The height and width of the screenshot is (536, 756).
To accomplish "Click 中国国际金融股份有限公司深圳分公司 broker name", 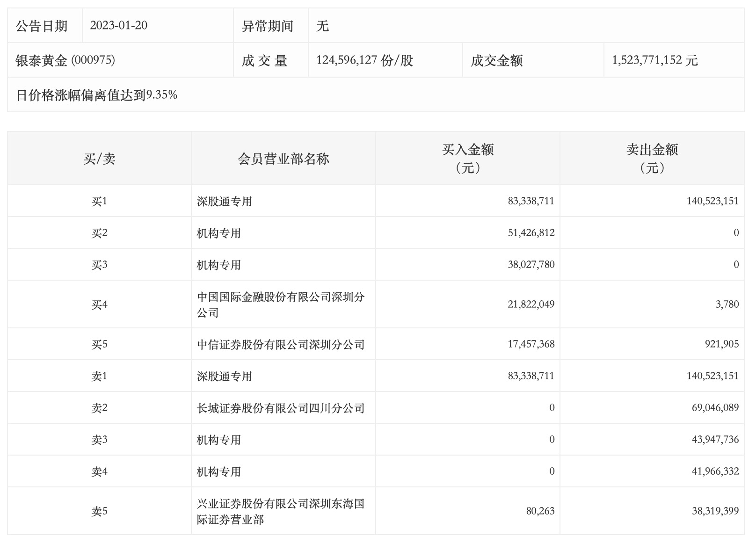I will click(281, 305).
